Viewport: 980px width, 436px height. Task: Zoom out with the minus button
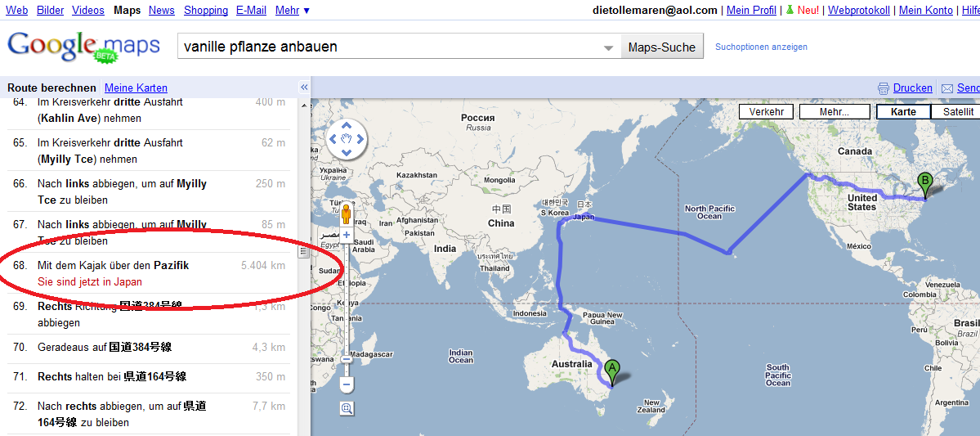pyautogui.click(x=347, y=384)
